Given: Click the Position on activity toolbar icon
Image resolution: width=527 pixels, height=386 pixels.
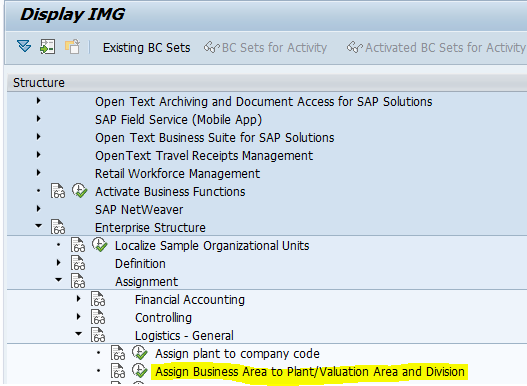Looking at the screenshot, I should 48,46.
